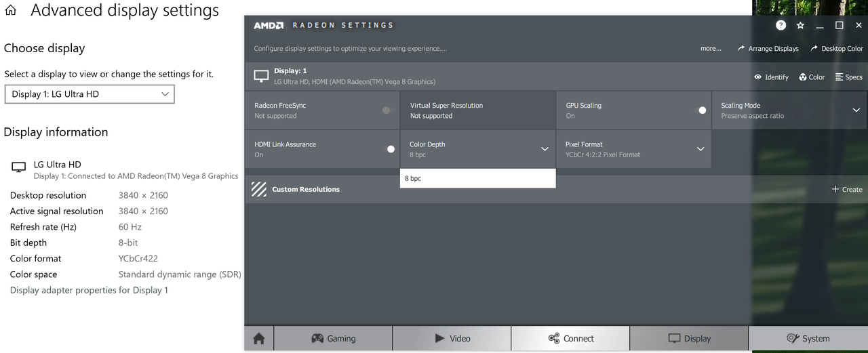
Task: Click the home icon in Advanced display settings
Action: coord(10,11)
